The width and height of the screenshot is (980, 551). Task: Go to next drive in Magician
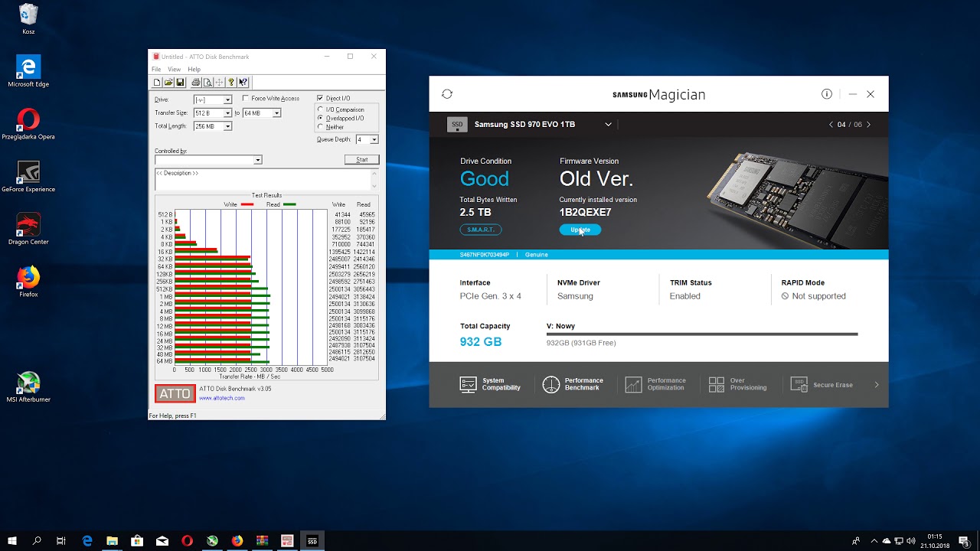coord(868,125)
